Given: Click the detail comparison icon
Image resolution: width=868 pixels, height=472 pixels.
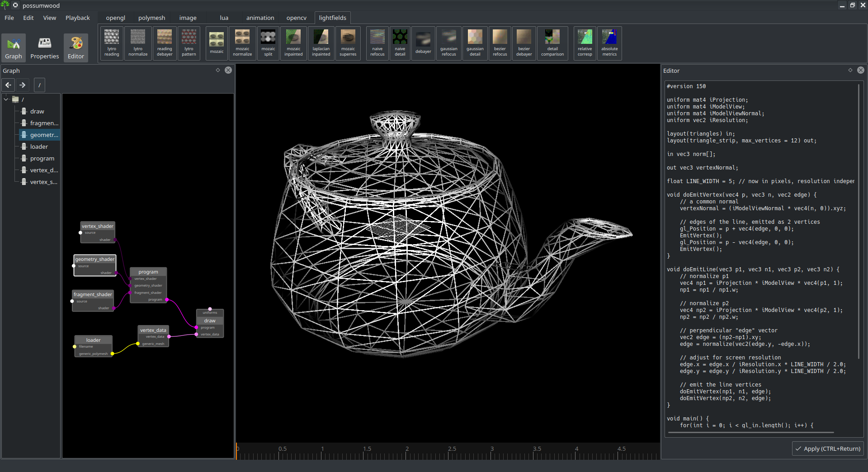Looking at the screenshot, I should point(552,43).
